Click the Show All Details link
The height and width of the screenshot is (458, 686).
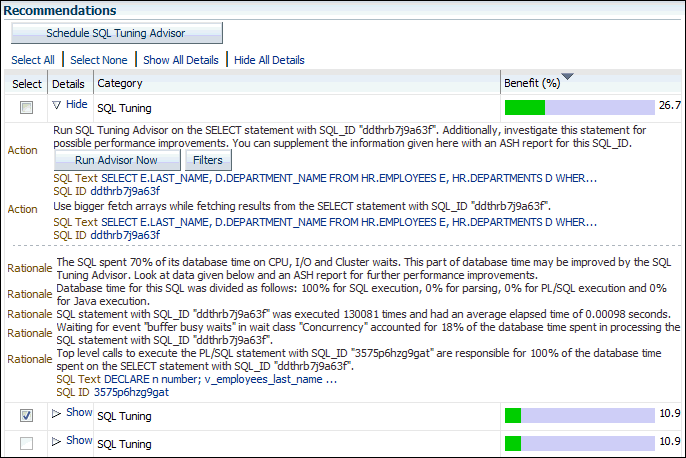(x=180, y=60)
